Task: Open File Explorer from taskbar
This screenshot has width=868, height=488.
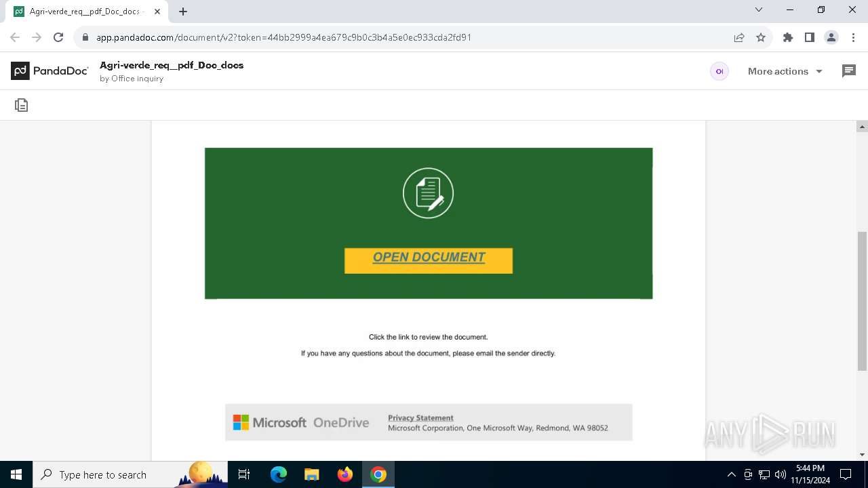Action: (x=311, y=474)
